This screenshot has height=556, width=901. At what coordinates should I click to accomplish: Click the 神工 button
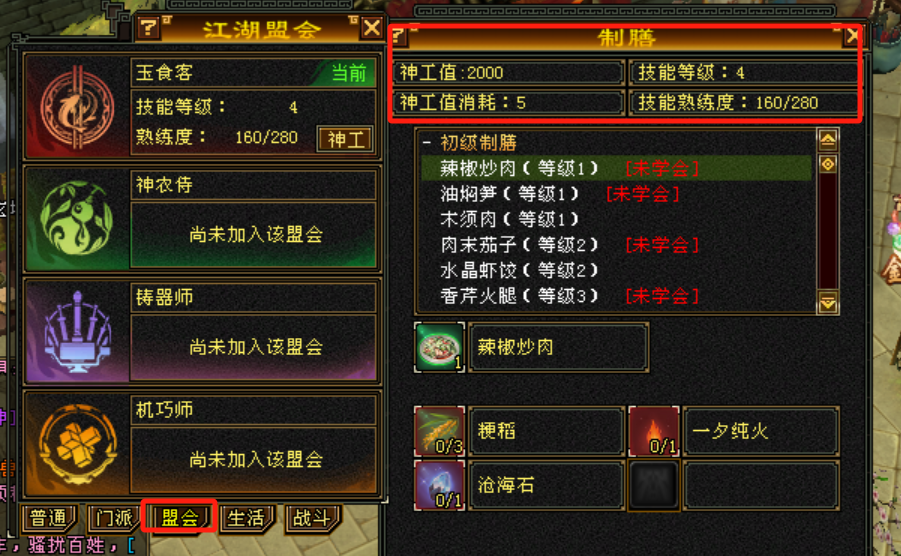345,139
